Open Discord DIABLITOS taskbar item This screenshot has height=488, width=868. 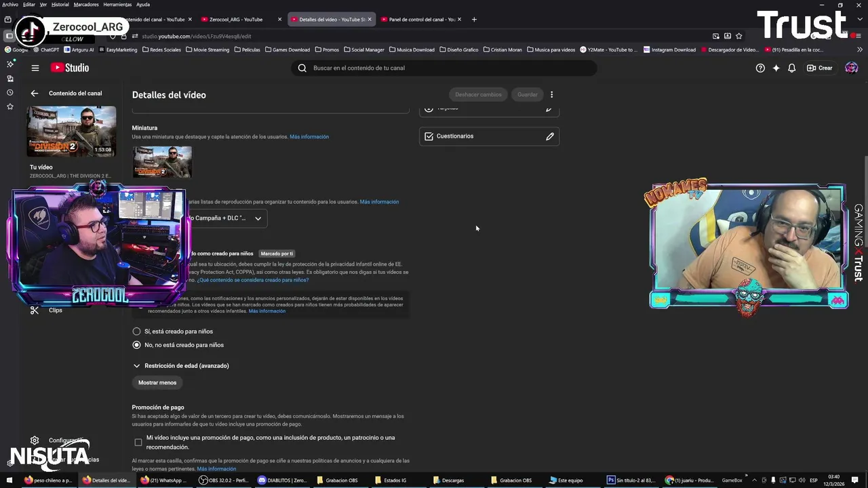pos(283,481)
